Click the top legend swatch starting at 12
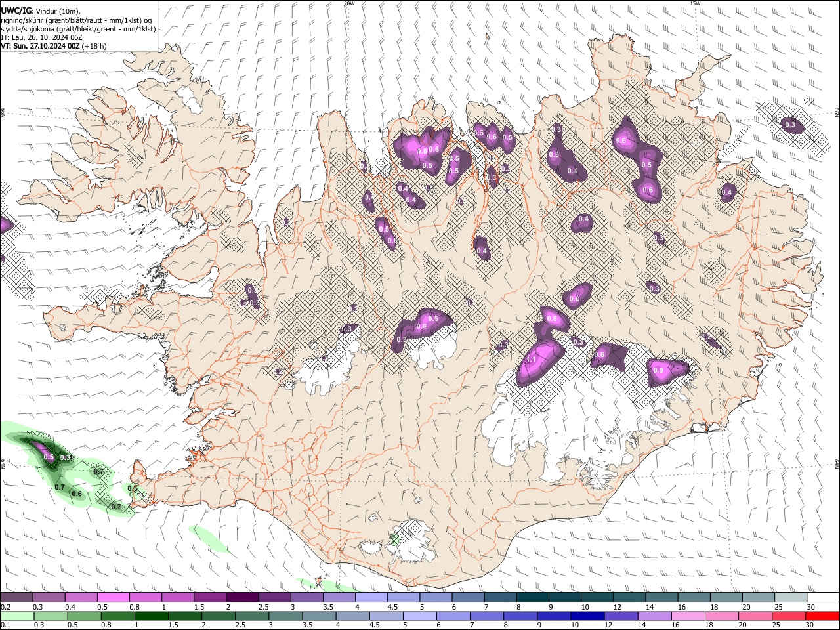The height and width of the screenshot is (630, 840). pyautogui.click(x=629, y=598)
